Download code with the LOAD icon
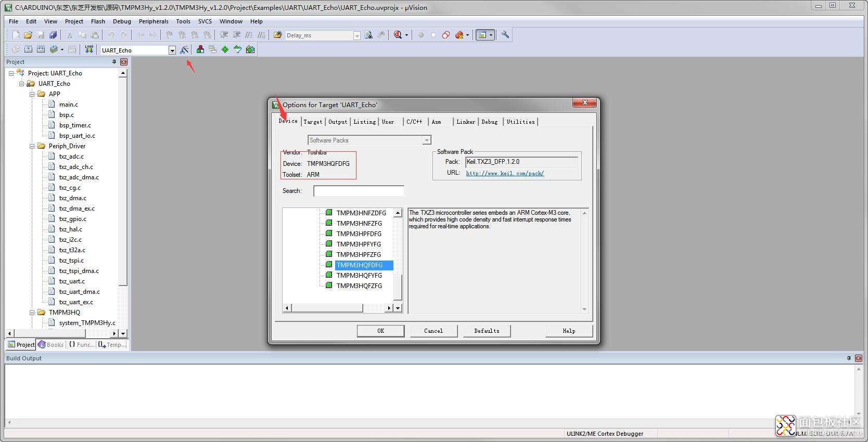The height and width of the screenshot is (442, 868). pos(89,49)
